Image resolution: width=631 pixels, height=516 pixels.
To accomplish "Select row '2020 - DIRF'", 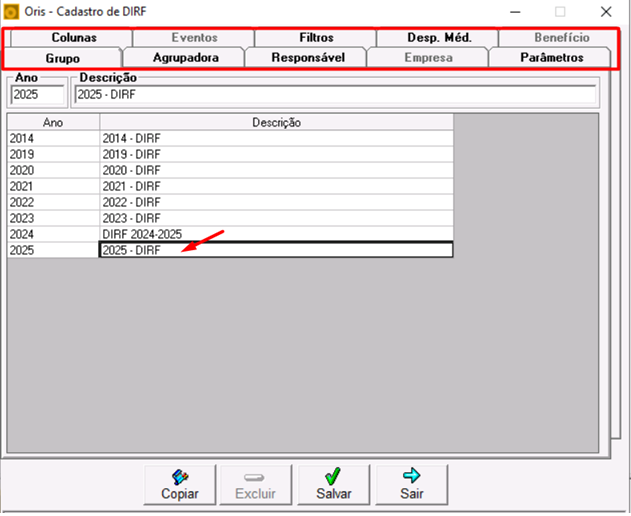I will tap(276, 171).
